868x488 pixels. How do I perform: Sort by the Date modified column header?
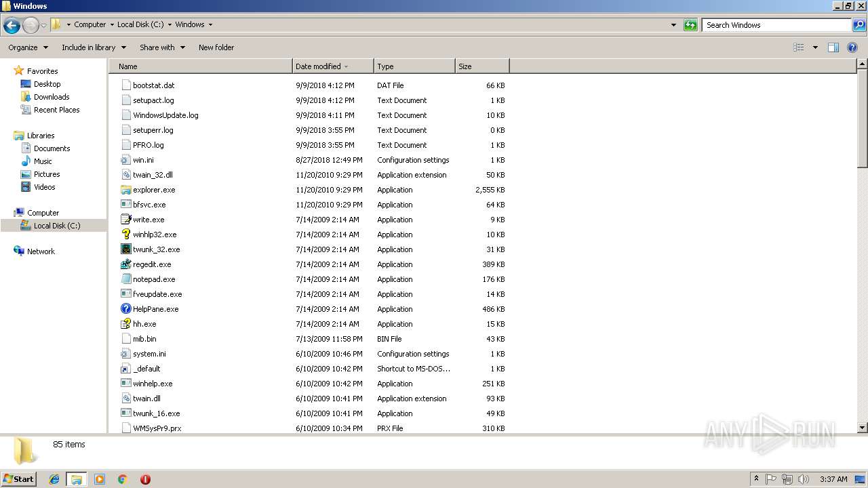coord(333,66)
